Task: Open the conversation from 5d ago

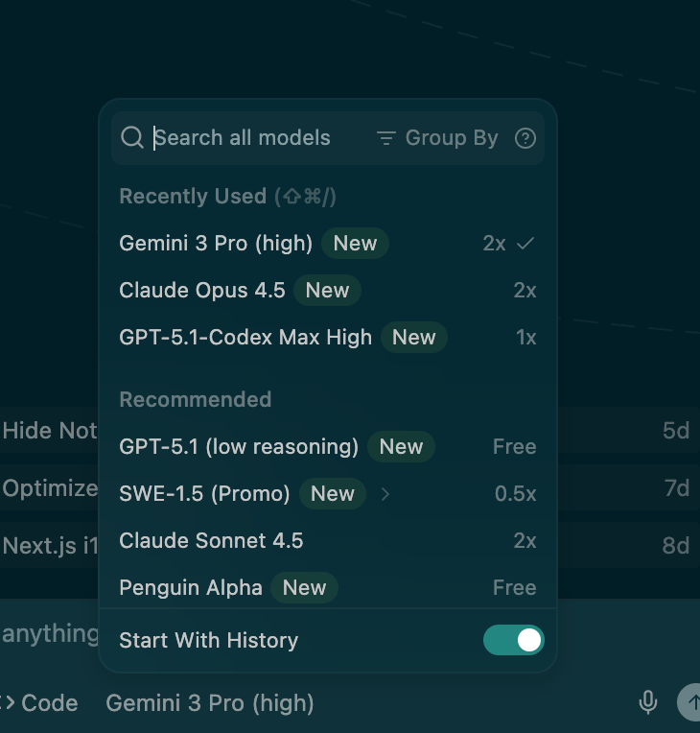Action: 623,431
